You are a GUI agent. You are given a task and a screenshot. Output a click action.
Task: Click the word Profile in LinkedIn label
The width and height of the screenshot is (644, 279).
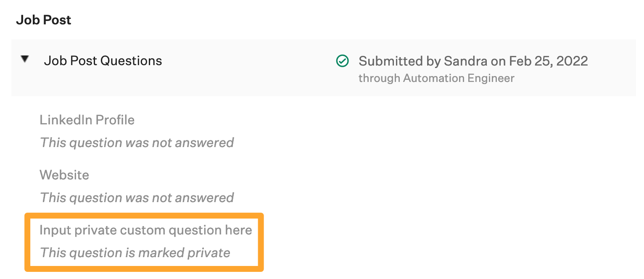click(114, 120)
